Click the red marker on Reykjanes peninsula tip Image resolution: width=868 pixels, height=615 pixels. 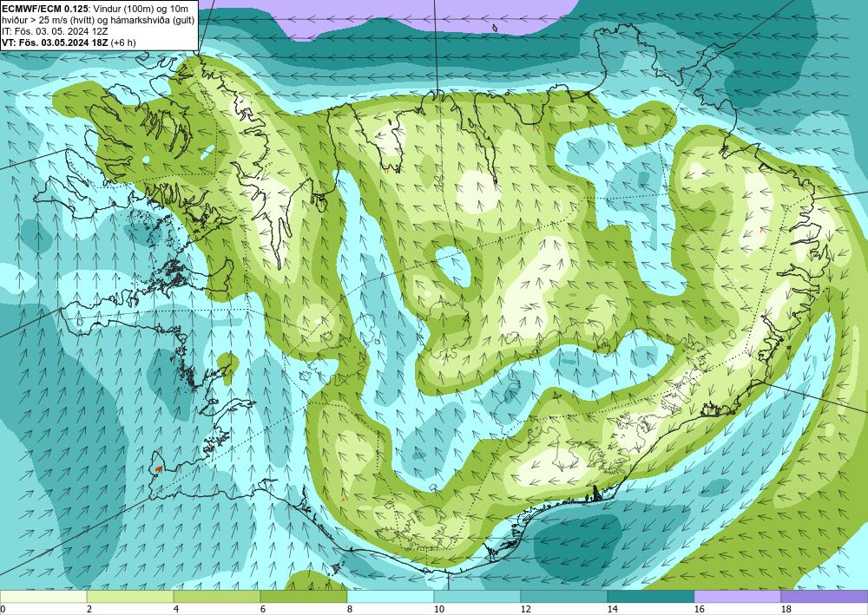point(158,469)
